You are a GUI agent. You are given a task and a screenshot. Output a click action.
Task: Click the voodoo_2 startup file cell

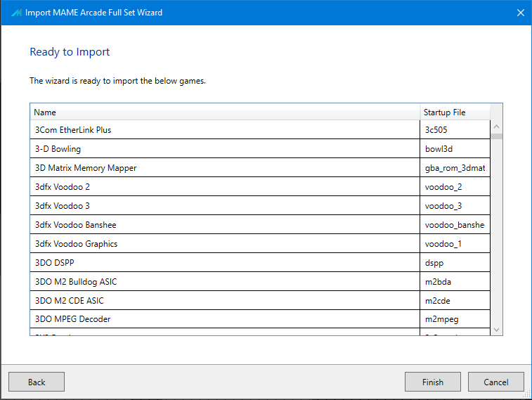click(x=455, y=186)
